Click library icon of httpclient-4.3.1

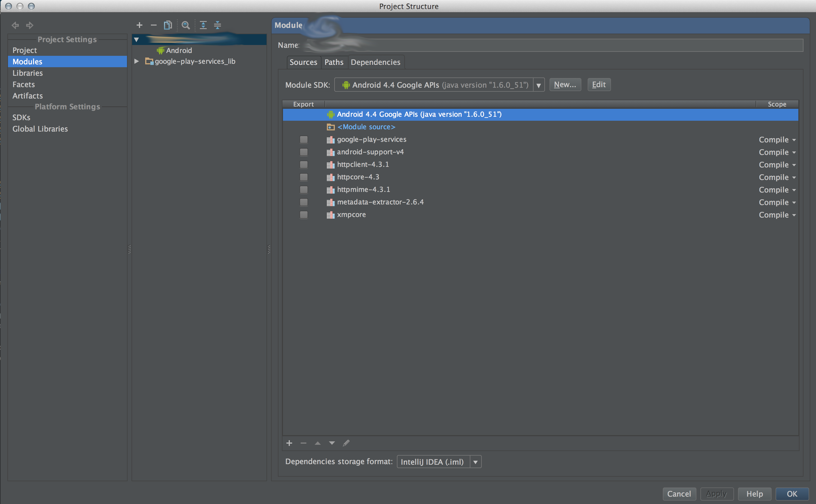pos(331,165)
